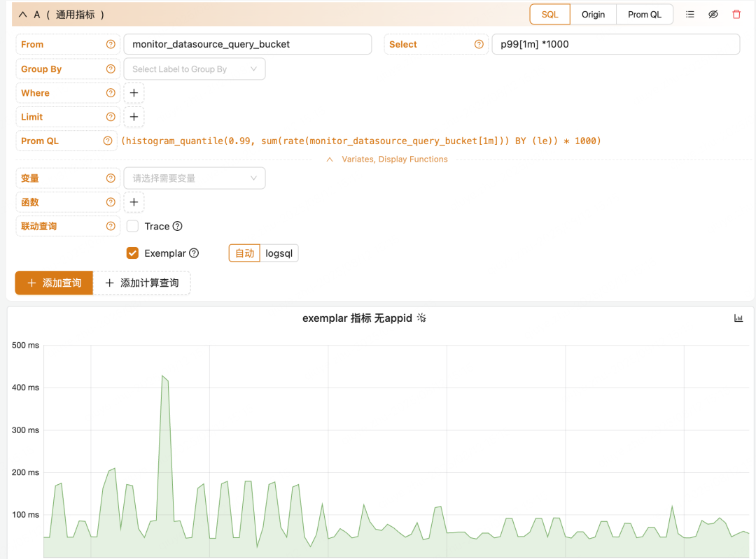756x559 pixels.
Task: Click the cursor icon beside the chart title
Action: point(421,318)
